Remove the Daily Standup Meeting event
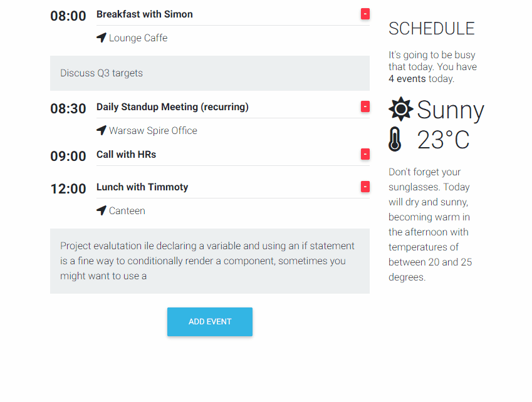The image size is (532, 402). point(365,106)
